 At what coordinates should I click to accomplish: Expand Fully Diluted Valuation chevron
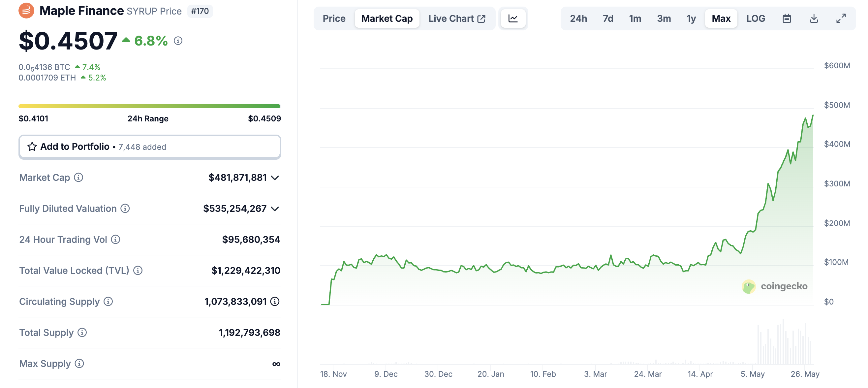pyautogui.click(x=275, y=209)
